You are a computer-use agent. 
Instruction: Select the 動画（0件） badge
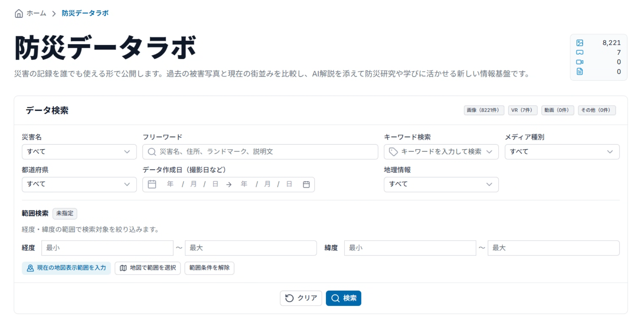point(557,110)
